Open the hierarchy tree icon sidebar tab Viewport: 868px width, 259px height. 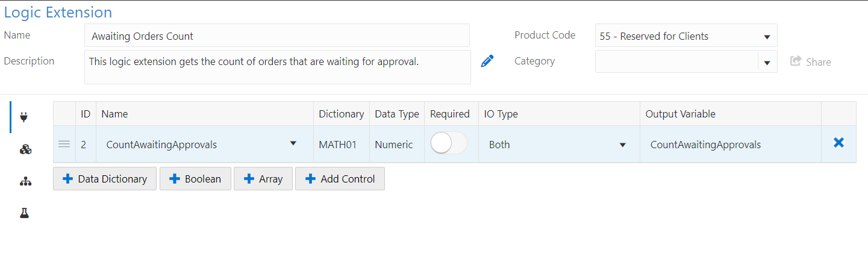25,181
